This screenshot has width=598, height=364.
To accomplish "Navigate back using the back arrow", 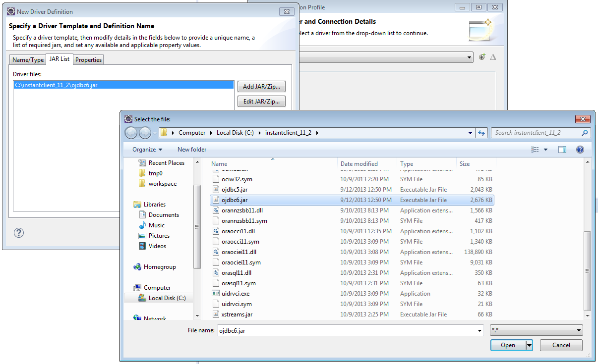I will [x=130, y=133].
